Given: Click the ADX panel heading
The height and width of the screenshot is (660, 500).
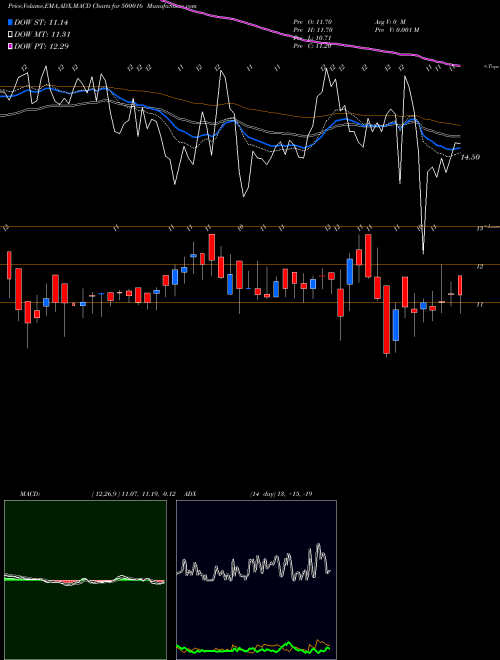Looking at the screenshot, I should 190,494.
